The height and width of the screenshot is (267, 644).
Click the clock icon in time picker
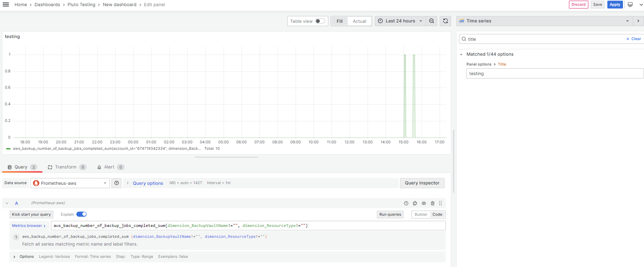(380, 21)
